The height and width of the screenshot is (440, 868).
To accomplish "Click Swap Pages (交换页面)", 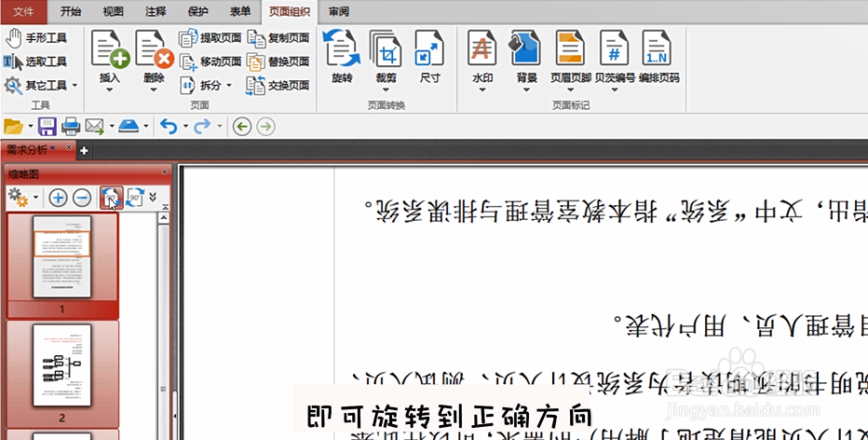I will tap(278, 86).
